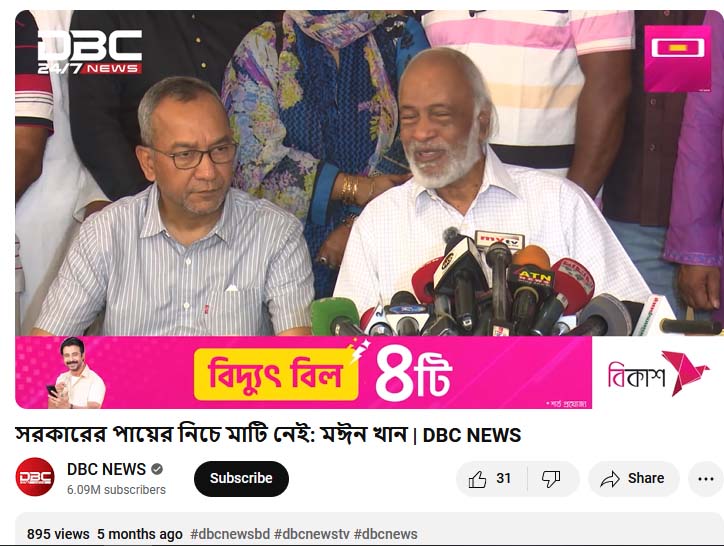
Task: Click the yellow electricity bill banner label
Action: click(x=276, y=374)
